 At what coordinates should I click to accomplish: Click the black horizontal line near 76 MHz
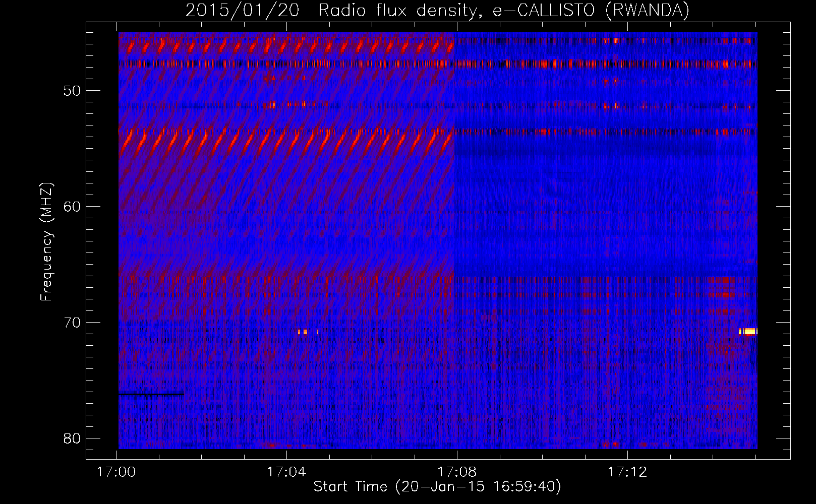[x=151, y=394]
